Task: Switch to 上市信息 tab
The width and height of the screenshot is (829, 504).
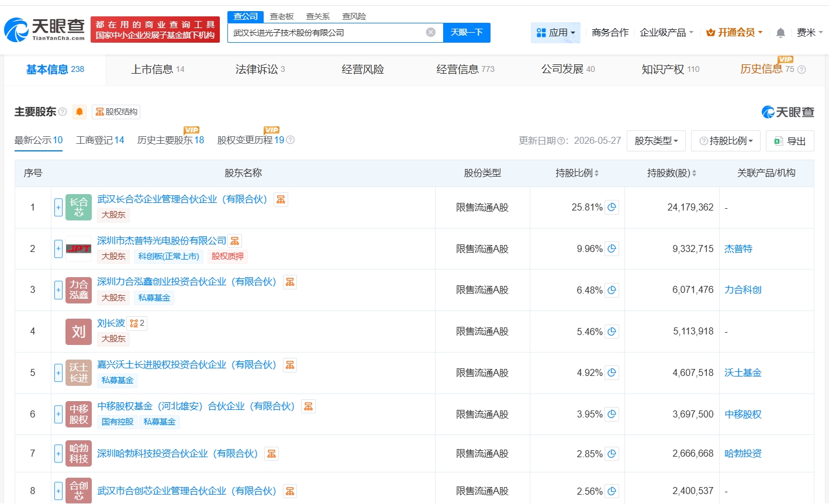Action: click(x=158, y=70)
